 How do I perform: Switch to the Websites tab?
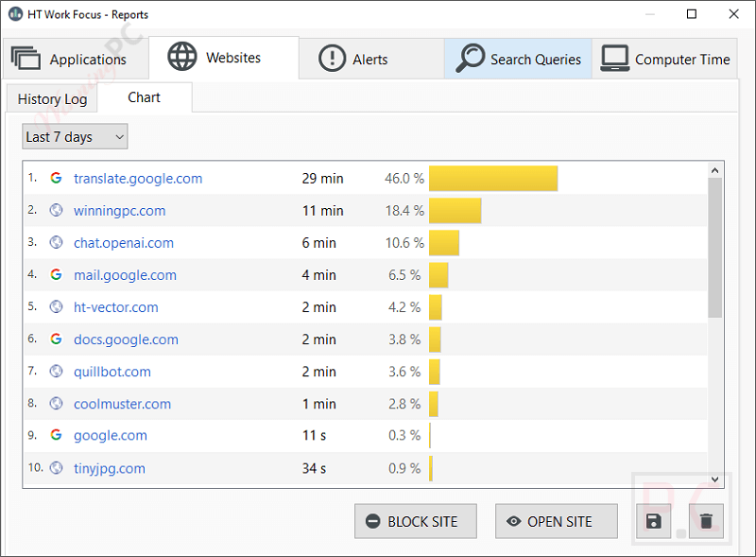coord(224,58)
